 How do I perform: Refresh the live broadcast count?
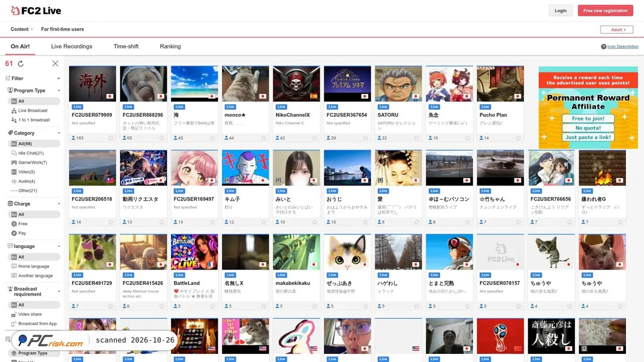pos(20,64)
